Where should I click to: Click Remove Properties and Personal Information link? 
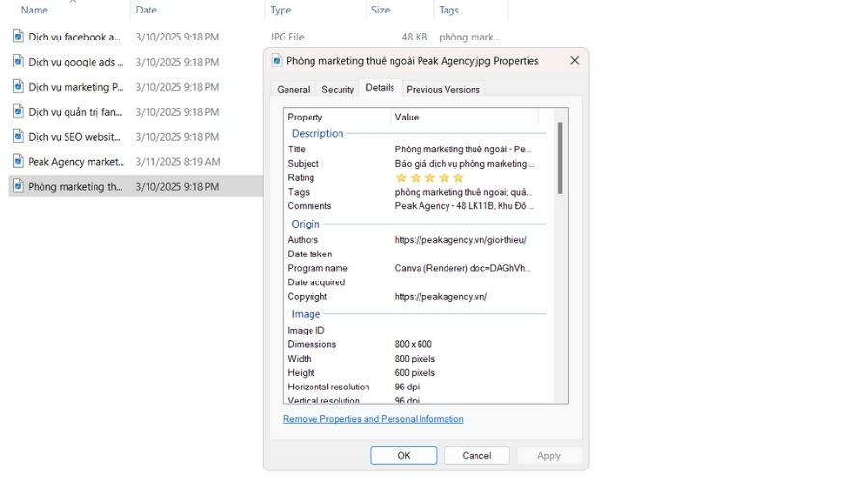pos(373,419)
